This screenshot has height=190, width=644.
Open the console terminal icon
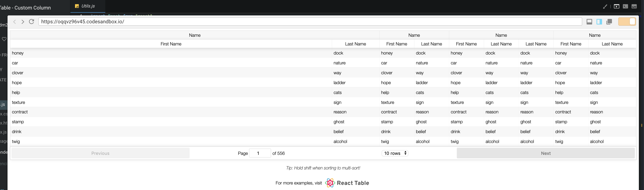point(626,7)
